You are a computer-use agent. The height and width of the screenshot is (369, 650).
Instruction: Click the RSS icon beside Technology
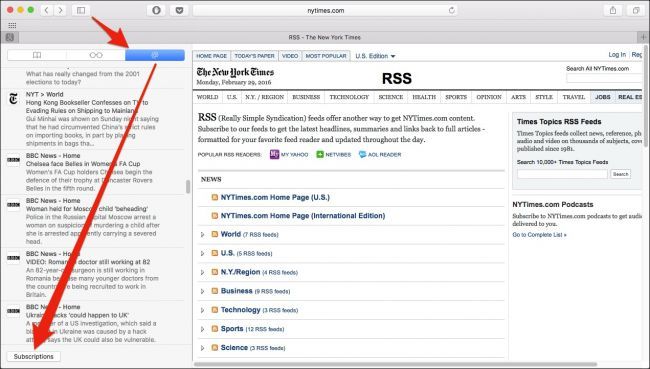(215, 310)
